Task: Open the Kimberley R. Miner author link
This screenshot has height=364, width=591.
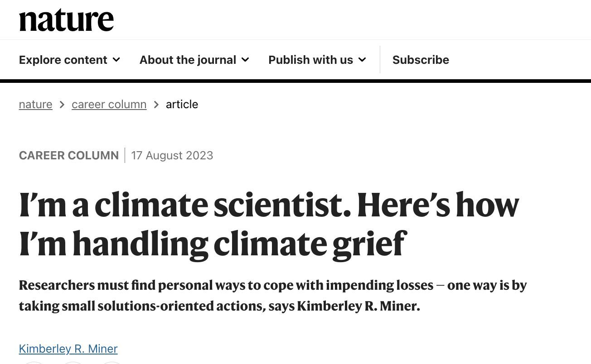Action: [68, 349]
